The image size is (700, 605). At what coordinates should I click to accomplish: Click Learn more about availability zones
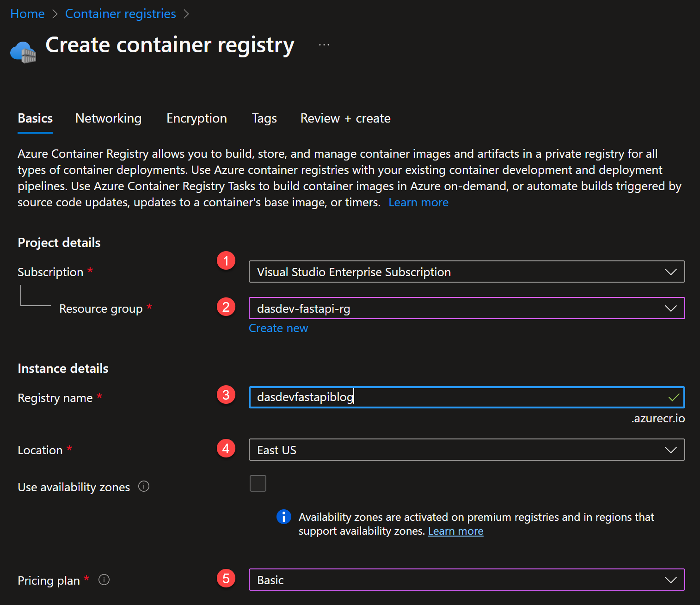455,531
